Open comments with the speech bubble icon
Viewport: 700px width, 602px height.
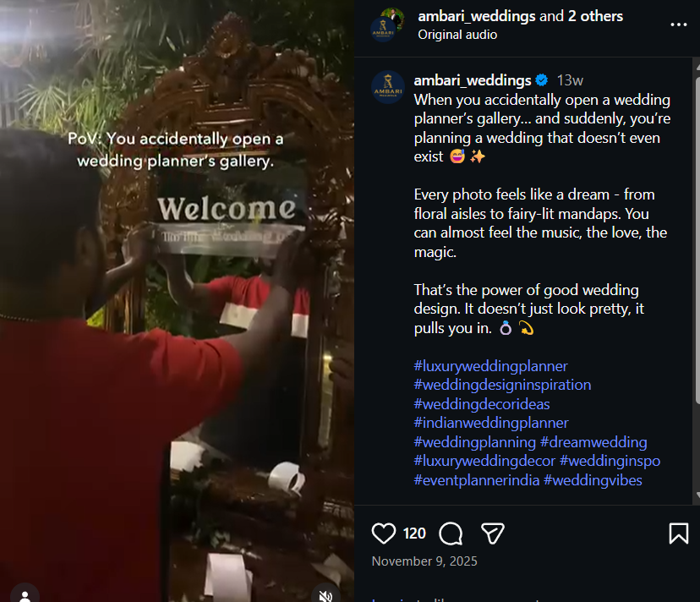pos(451,534)
